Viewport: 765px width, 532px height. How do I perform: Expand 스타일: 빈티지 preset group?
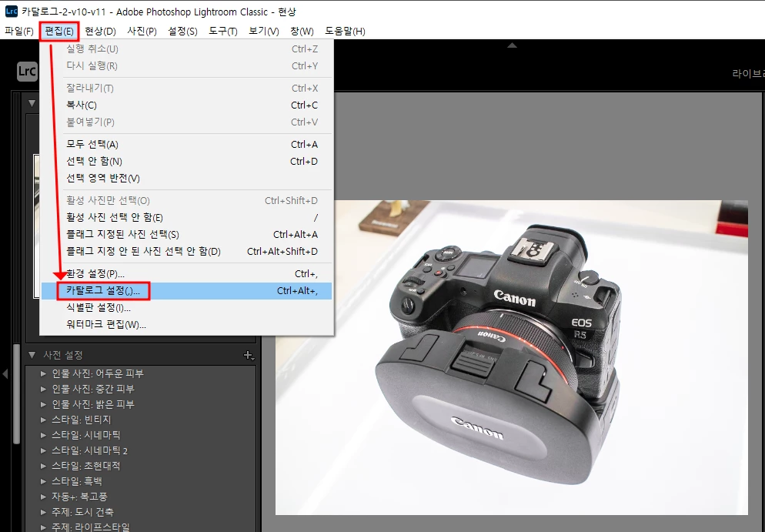pos(43,420)
